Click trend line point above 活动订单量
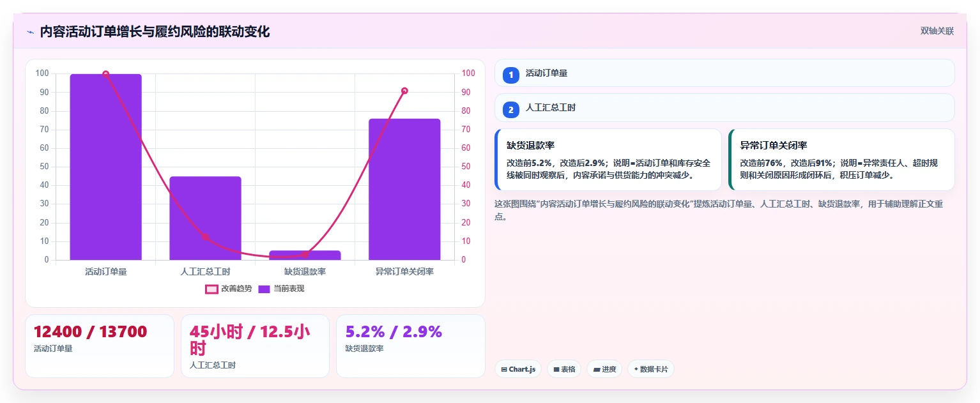This screenshot has width=980, height=403. click(106, 74)
